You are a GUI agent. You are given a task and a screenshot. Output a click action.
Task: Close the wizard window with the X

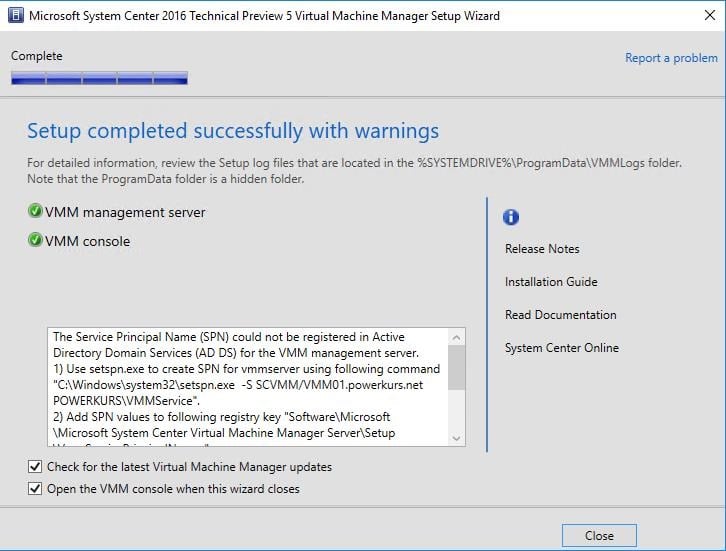pos(710,15)
